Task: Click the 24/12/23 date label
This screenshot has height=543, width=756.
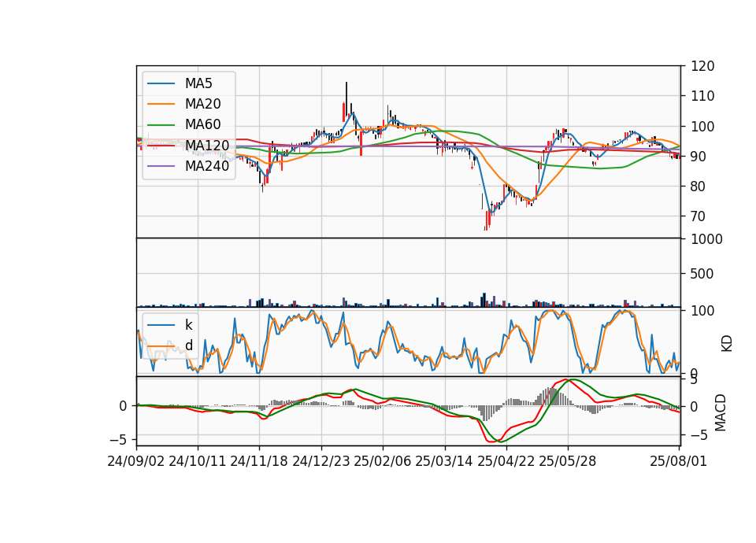Action: click(x=321, y=461)
